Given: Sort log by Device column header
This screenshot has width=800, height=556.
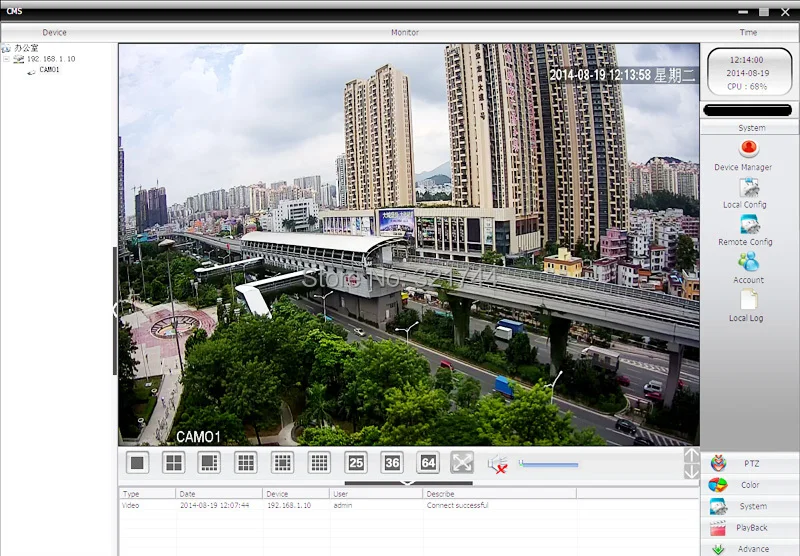Looking at the screenshot, I should pyautogui.click(x=296, y=494).
